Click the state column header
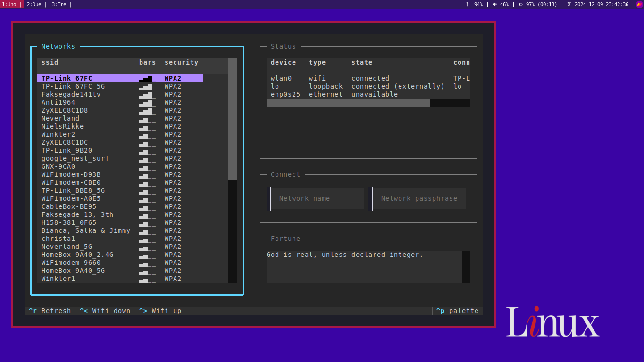The height and width of the screenshot is (362, 644). coord(362,62)
